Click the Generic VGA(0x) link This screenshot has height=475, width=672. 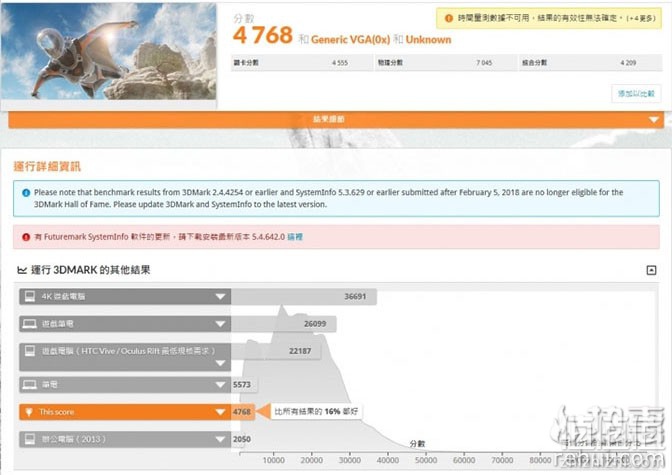click(x=350, y=40)
